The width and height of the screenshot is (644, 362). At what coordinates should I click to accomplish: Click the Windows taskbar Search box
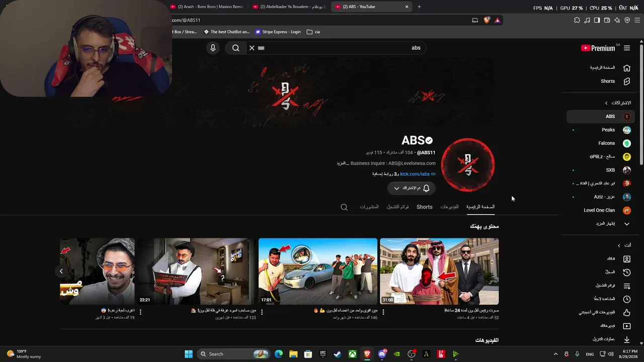233,354
